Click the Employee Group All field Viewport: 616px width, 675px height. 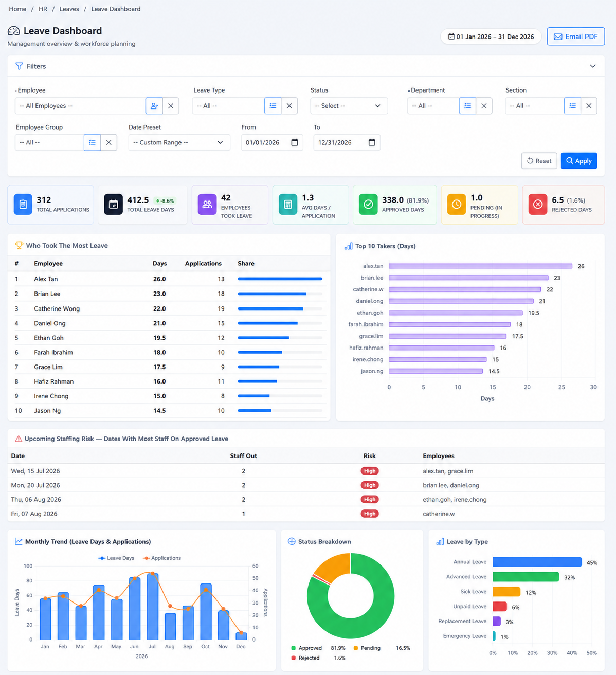coord(49,142)
